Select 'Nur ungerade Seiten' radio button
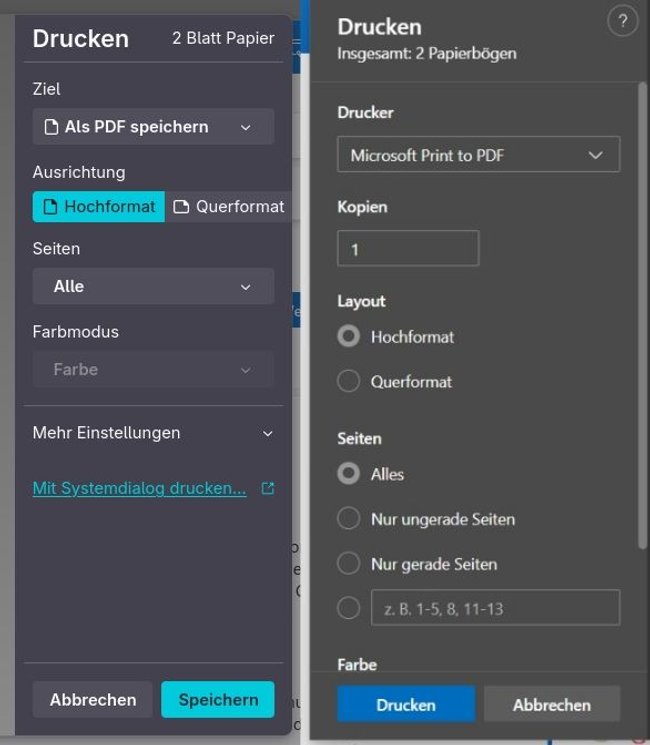 [x=348, y=518]
